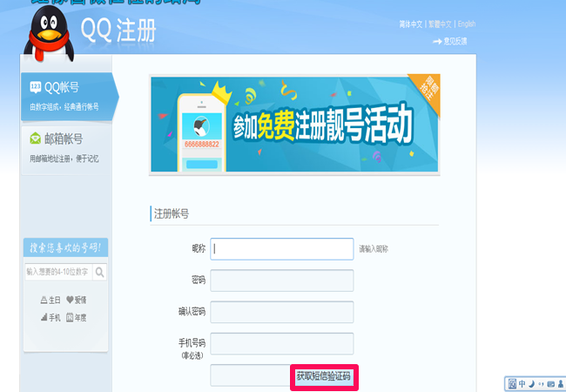The image size is (566, 392).
Task: Click the heart icon beside 爱情
Action: point(70,300)
